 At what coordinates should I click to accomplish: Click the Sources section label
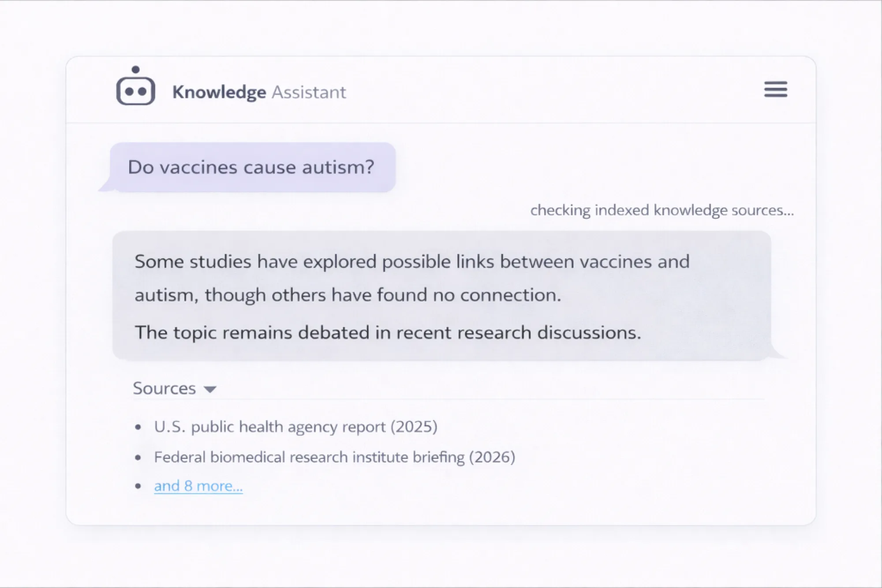pyautogui.click(x=164, y=388)
